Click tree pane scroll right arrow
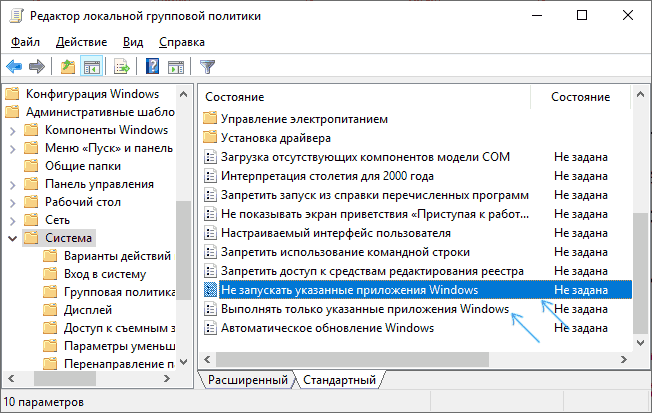Viewport: 652px width, 413px height. (167, 378)
